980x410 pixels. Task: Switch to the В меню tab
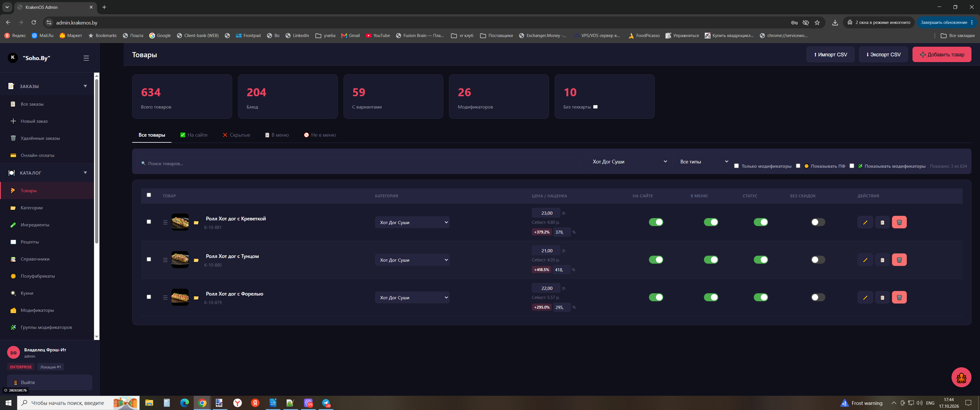pos(277,135)
